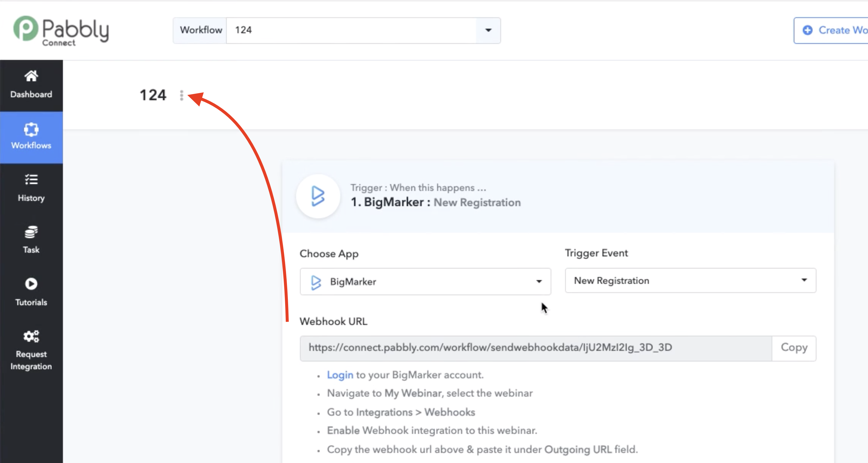
Task: Click the BigMarker icon in Choose App field
Action: 316,282
